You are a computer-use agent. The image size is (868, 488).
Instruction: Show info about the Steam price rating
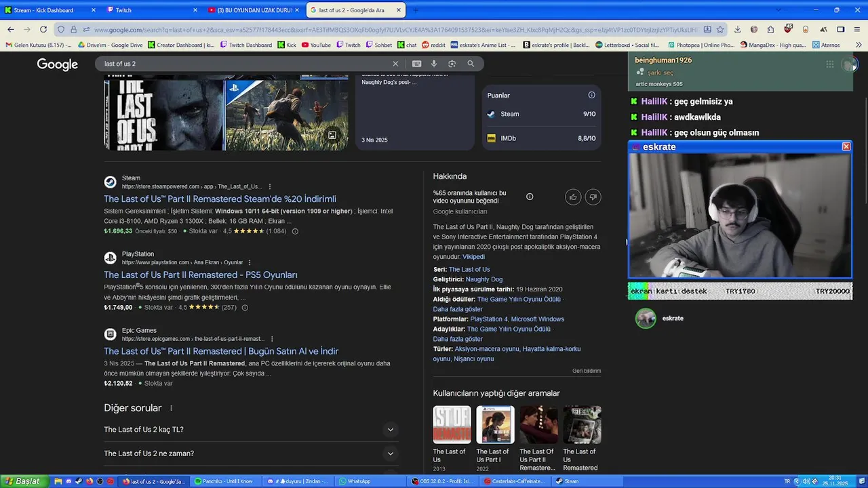[x=295, y=231]
